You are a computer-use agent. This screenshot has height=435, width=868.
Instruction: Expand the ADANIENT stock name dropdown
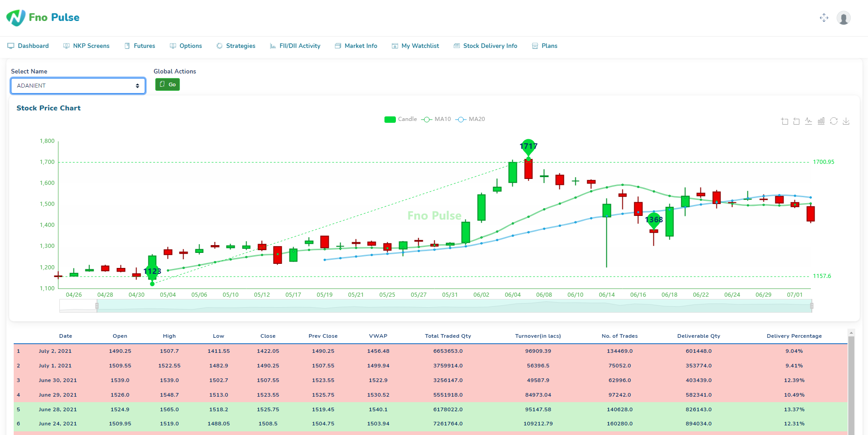[x=78, y=86]
